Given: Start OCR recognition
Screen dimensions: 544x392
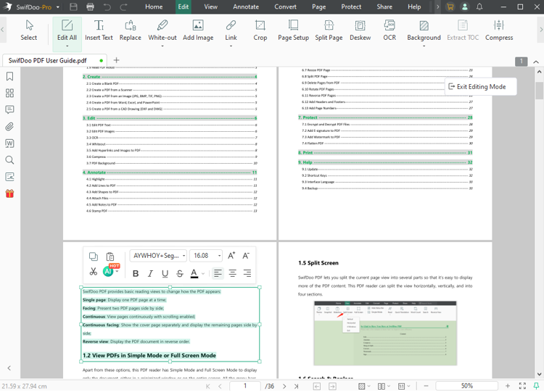Looking at the screenshot, I should point(390,30).
